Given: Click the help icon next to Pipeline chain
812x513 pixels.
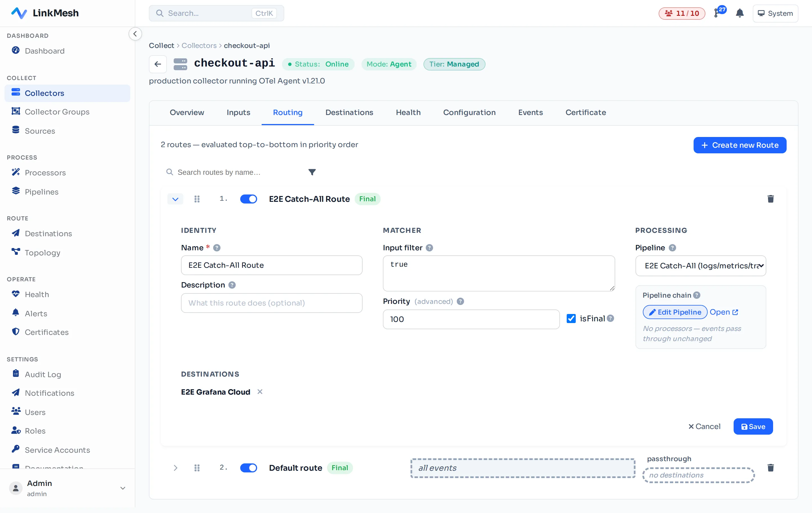Looking at the screenshot, I should (696, 295).
